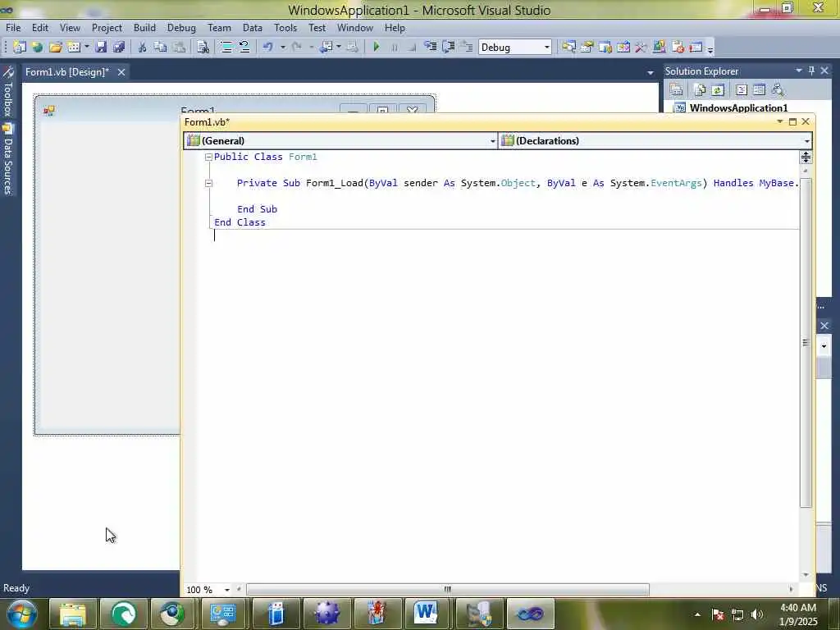Image resolution: width=840 pixels, height=630 pixels.
Task: Click View Class Diagram icon in Solution Explorer
Action: click(x=778, y=90)
